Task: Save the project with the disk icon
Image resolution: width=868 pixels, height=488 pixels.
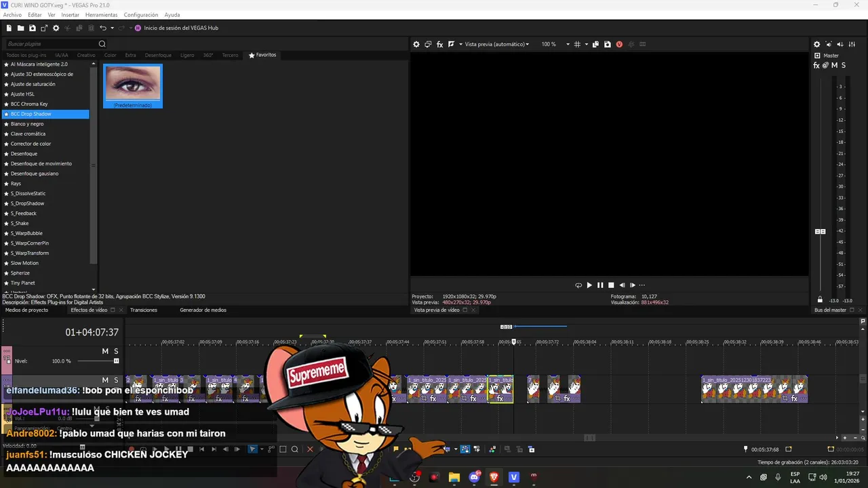Action: pos(32,28)
